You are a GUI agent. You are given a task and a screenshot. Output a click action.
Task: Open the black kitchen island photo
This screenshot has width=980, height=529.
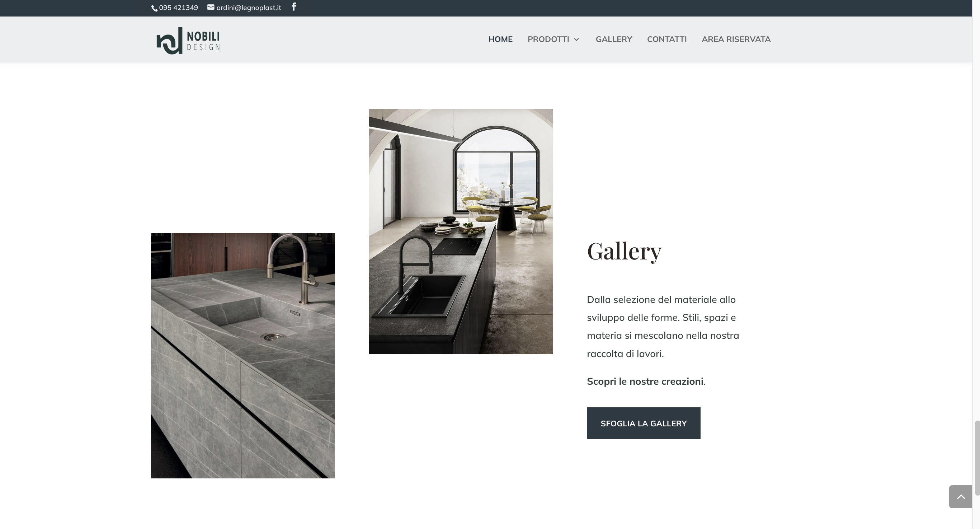(x=460, y=231)
